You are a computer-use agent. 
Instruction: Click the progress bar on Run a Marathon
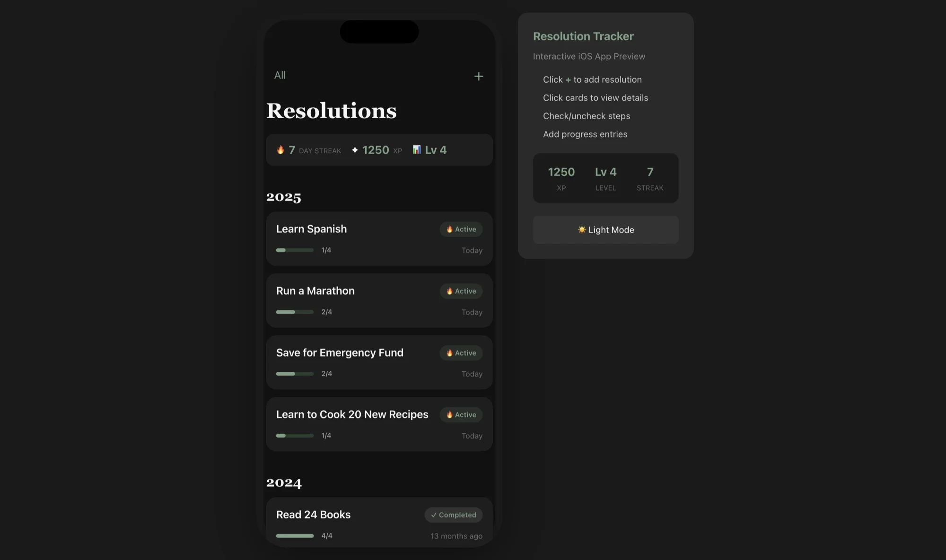[x=294, y=312]
